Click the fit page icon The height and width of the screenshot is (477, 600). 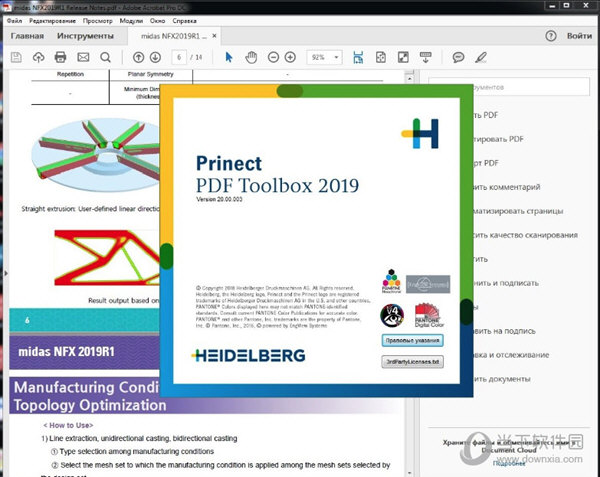(381, 57)
